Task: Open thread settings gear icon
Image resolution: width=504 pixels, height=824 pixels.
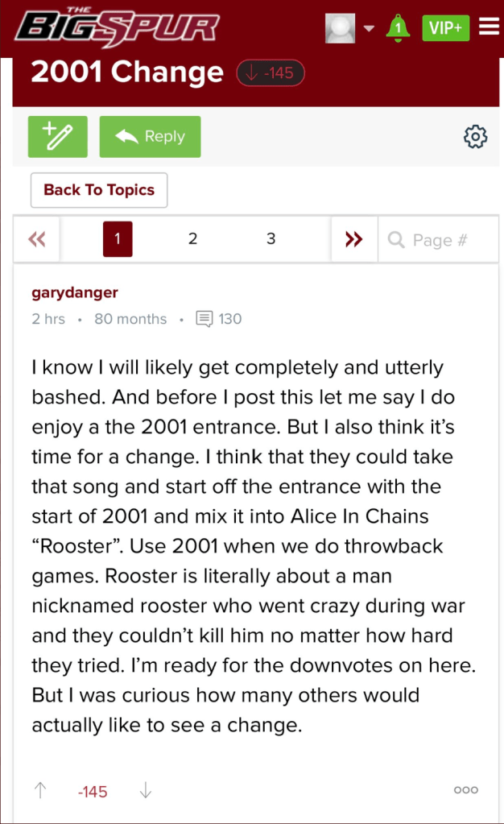Action: tap(476, 137)
